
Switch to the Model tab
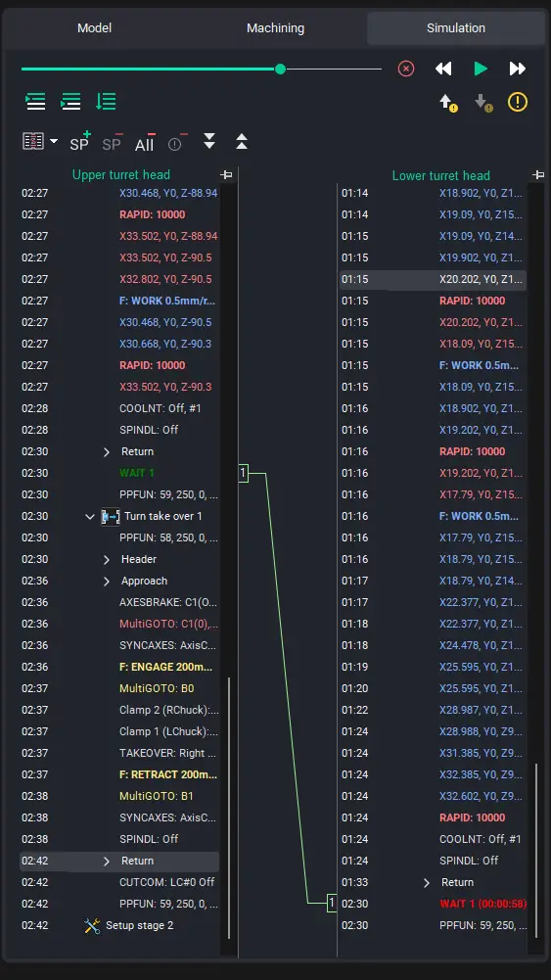click(x=94, y=28)
